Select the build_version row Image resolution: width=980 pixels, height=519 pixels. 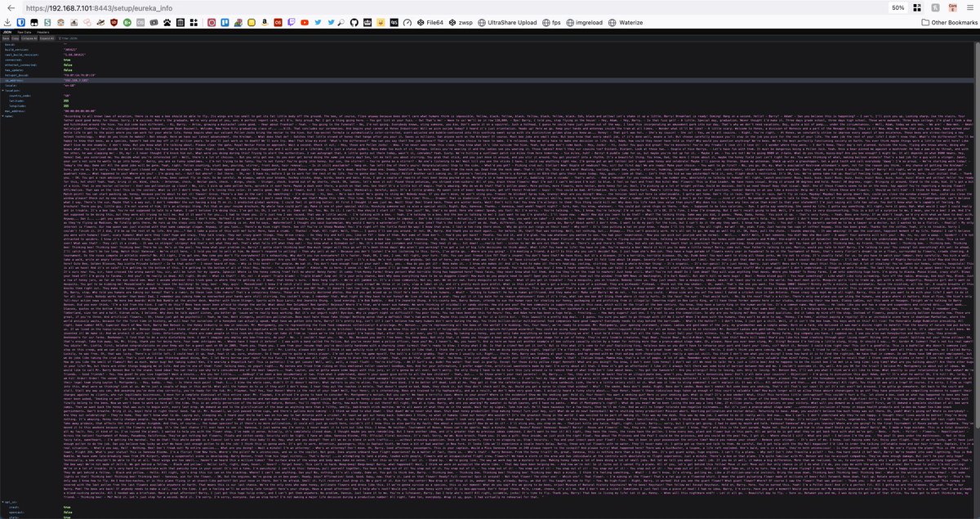point(487,50)
